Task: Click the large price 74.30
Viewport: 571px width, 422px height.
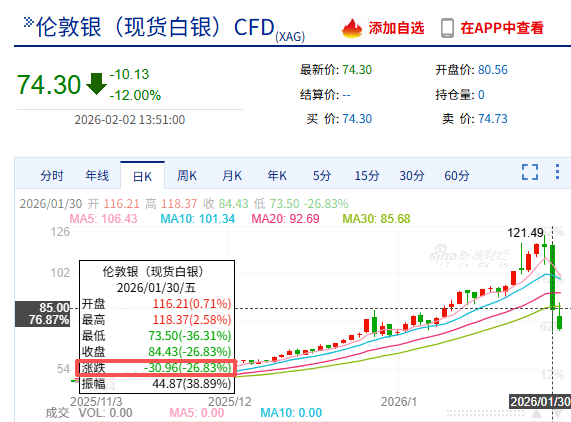Action: point(49,84)
